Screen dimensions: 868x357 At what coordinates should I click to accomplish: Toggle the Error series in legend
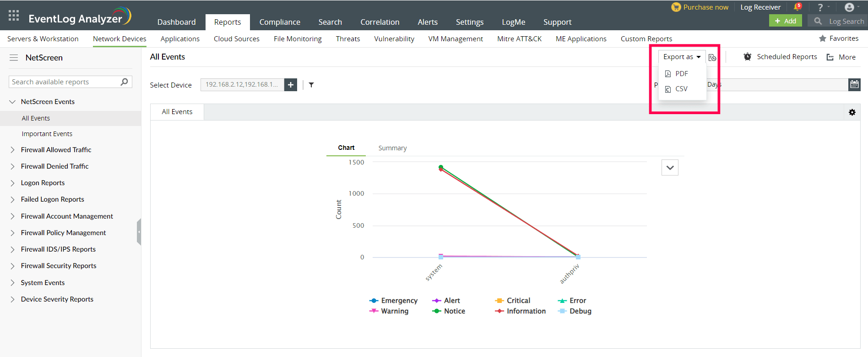[572, 301]
